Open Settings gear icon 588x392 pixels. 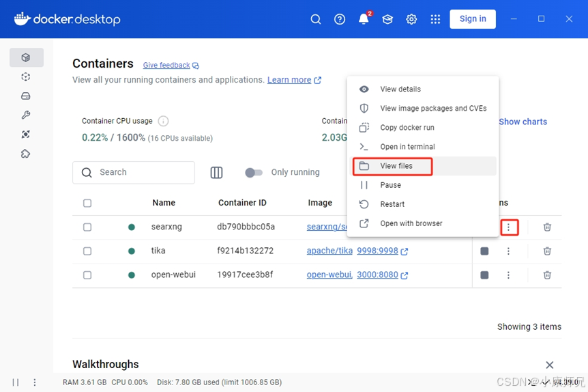(x=411, y=19)
